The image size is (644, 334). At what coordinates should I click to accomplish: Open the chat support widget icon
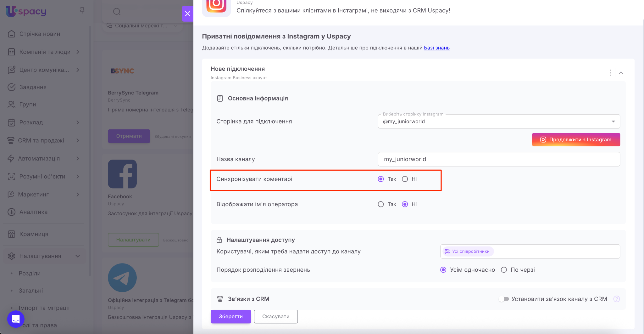[x=16, y=319]
